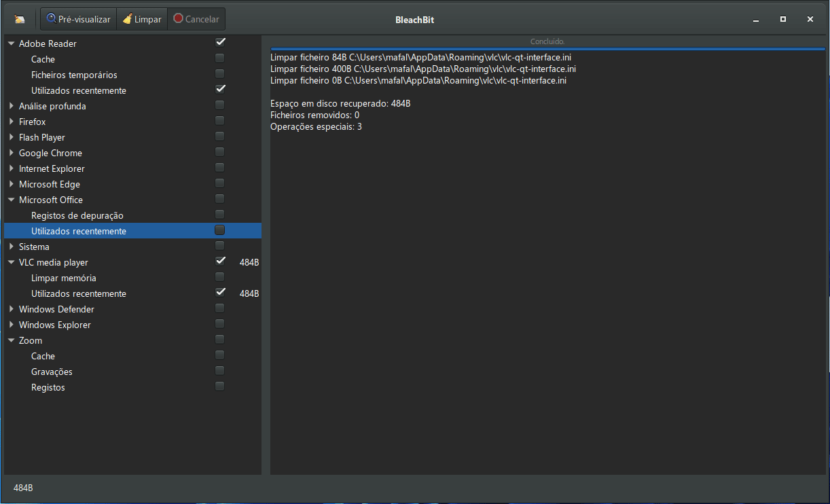Collapse the Microsoft Office group
This screenshot has height=504, width=830.
point(11,200)
